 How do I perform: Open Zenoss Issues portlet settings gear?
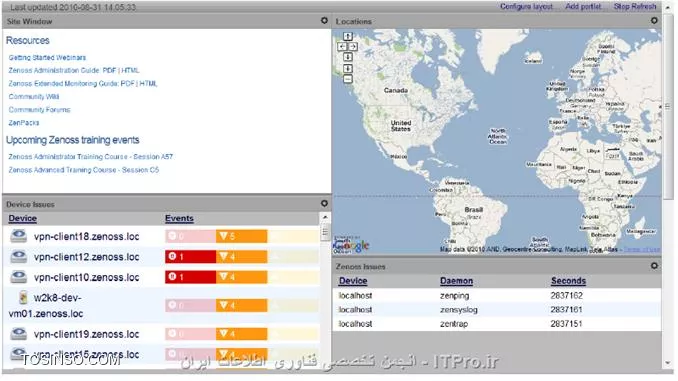pyautogui.click(x=654, y=266)
